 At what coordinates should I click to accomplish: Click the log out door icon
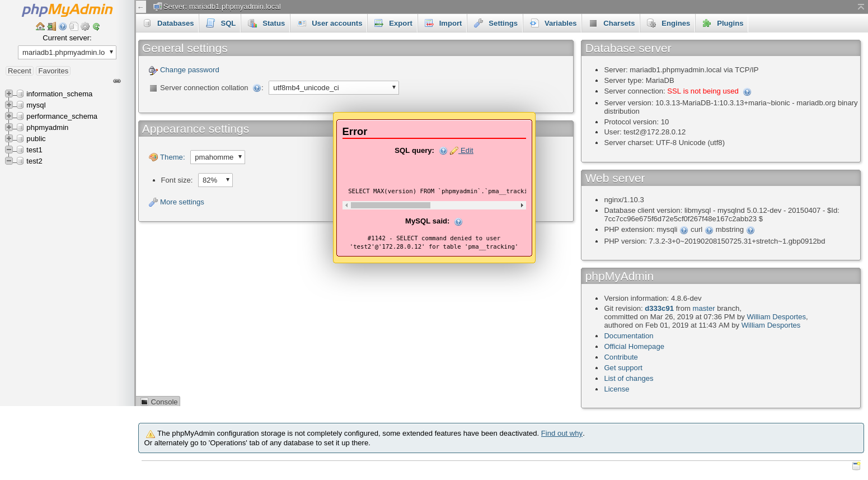pyautogui.click(x=51, y=26)
